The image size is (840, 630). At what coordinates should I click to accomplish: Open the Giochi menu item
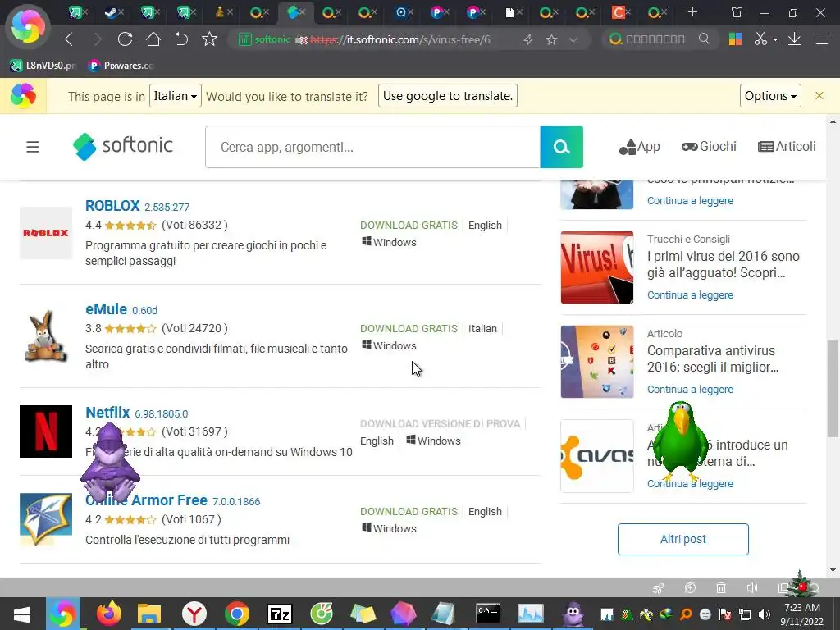(x=709, y=147)
